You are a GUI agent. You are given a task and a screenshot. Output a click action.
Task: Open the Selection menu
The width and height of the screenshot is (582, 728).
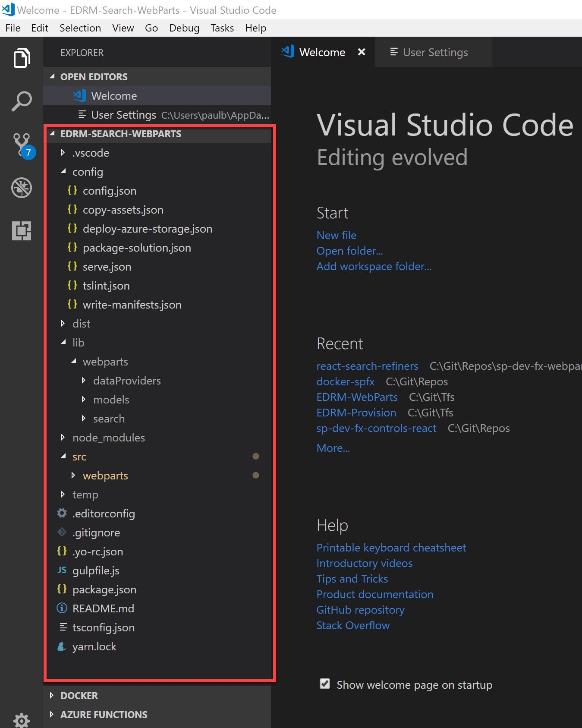[x=80, y=28]
